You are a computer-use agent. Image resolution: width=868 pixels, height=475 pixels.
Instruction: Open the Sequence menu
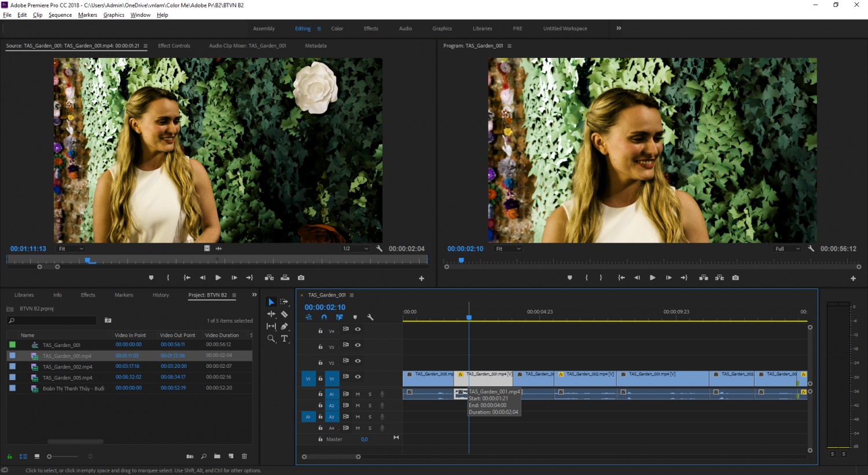tap(60, 15)
